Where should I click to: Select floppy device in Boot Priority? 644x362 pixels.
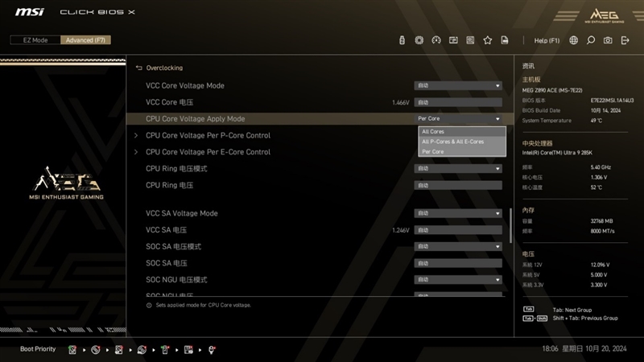click(x=188, y=350)
